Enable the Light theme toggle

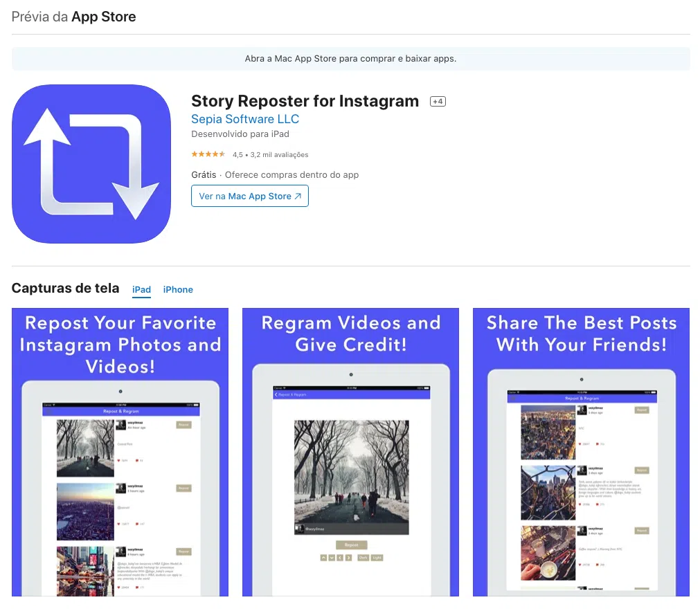[377, 558]
